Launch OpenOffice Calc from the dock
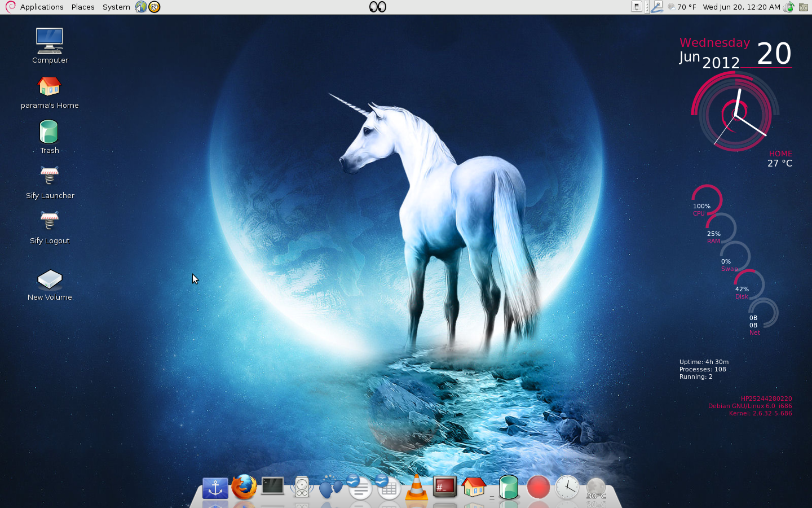The height and width of the screenshot is (508, 812). pos(388,487)
